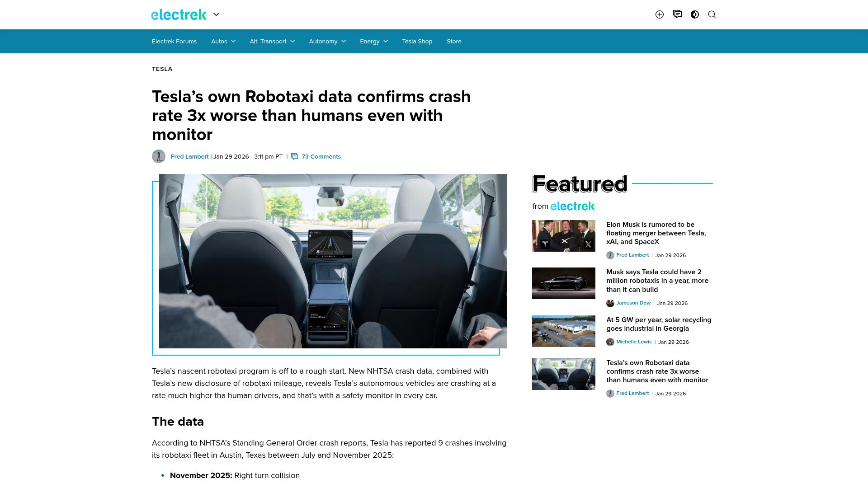Open robotaxi crash thumbnail in Featured
The height and width of the screenshot is (488, 868).
[564, 374]
